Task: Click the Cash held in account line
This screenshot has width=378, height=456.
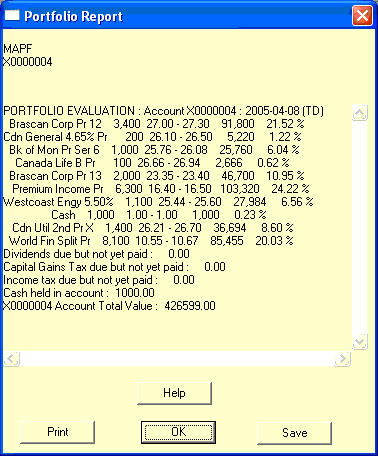Action: pyautogui.click(x=79, y=293)
